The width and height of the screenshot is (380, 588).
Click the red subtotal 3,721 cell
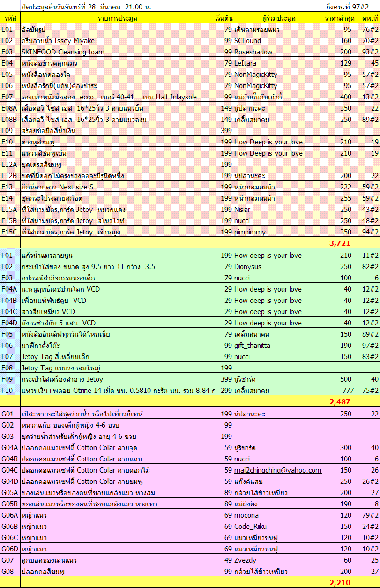340,243
